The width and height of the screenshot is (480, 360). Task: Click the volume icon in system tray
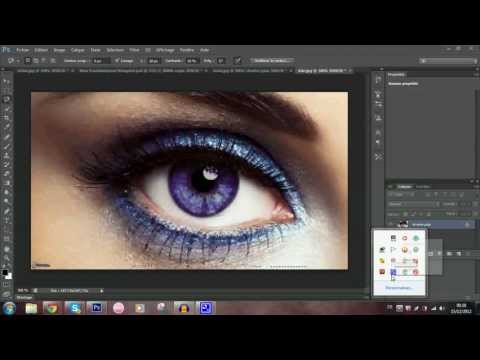pyautogui.click(x=442, y=309)
